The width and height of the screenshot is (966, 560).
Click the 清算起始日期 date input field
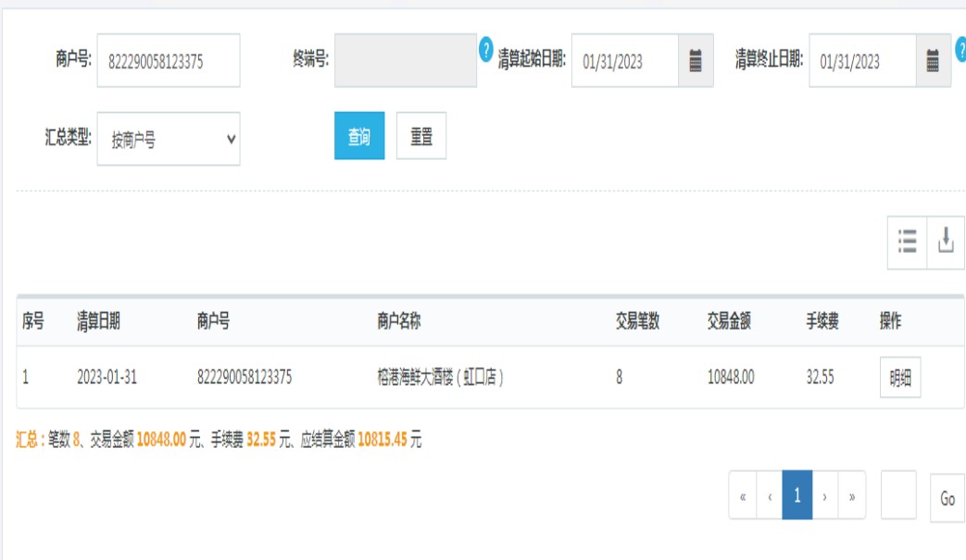[625, 61]
